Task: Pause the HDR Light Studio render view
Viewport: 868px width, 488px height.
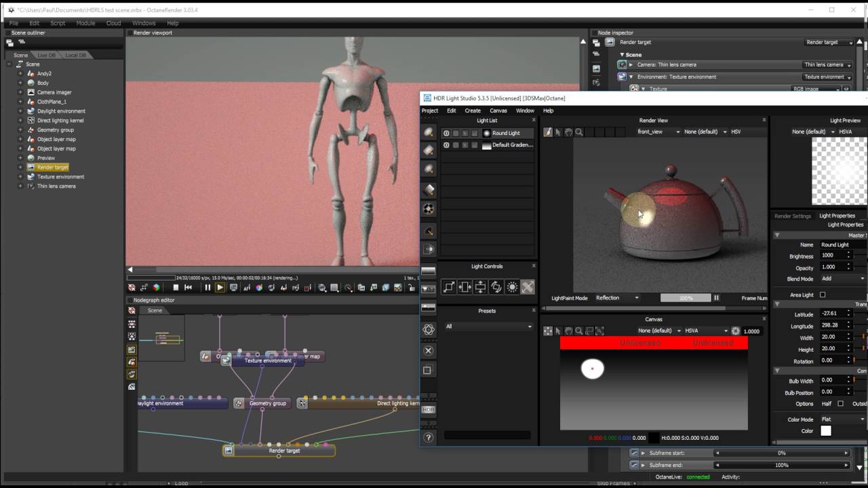Action: 716,298
